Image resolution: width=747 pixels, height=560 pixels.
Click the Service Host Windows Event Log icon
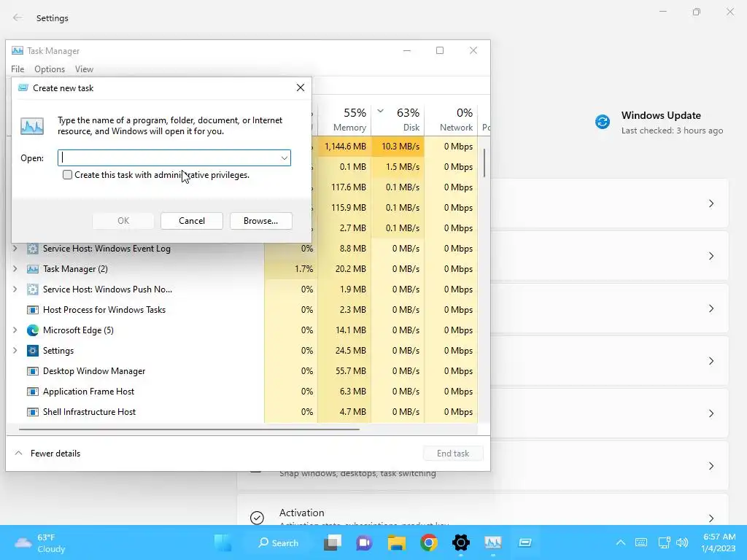point(32,249)
